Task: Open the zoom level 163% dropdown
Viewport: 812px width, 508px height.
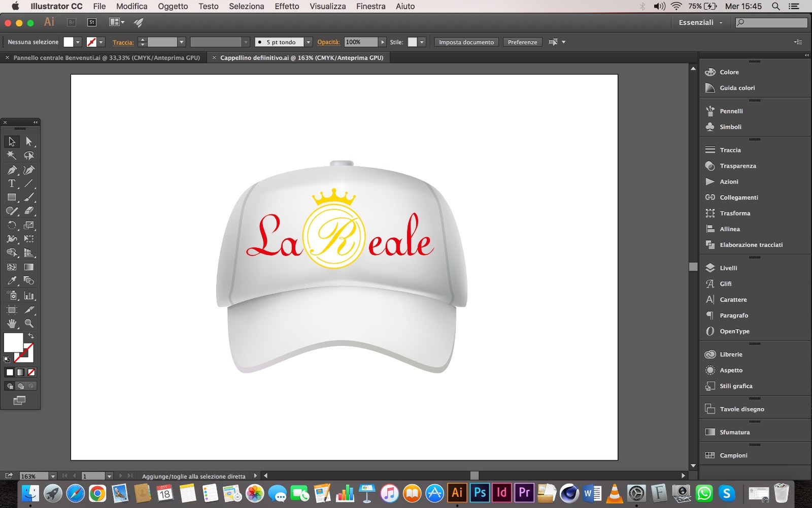Action: click(53, 477)
